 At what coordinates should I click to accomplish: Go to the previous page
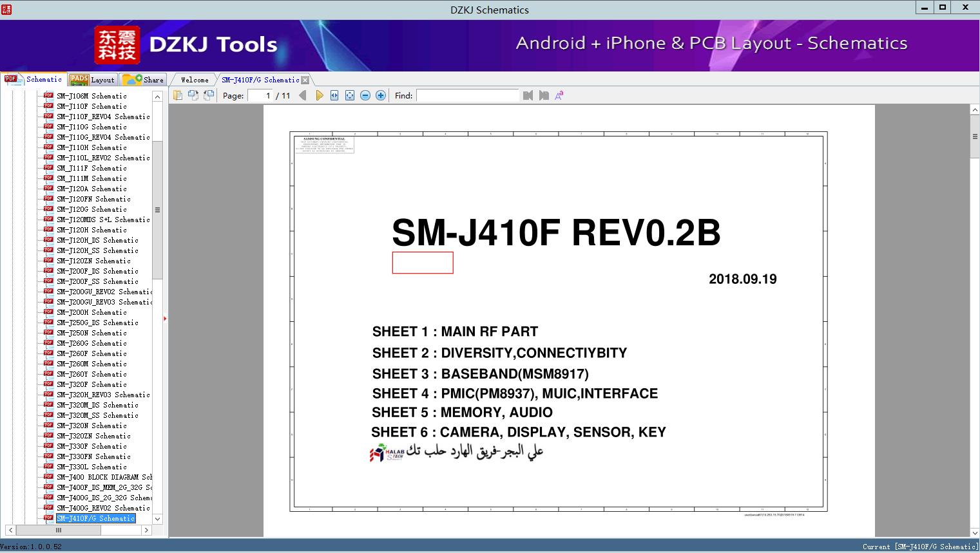(x=303, y=95)
